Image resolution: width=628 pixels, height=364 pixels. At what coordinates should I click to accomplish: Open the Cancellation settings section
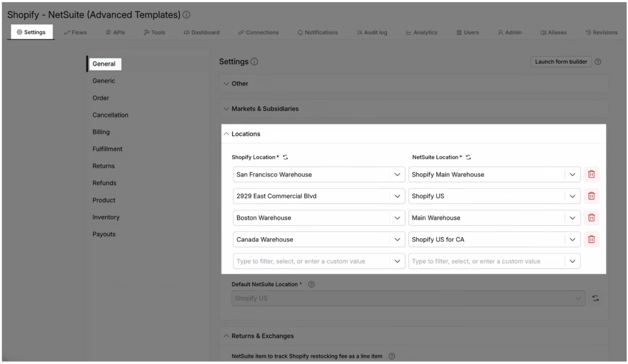coord(111,115)
